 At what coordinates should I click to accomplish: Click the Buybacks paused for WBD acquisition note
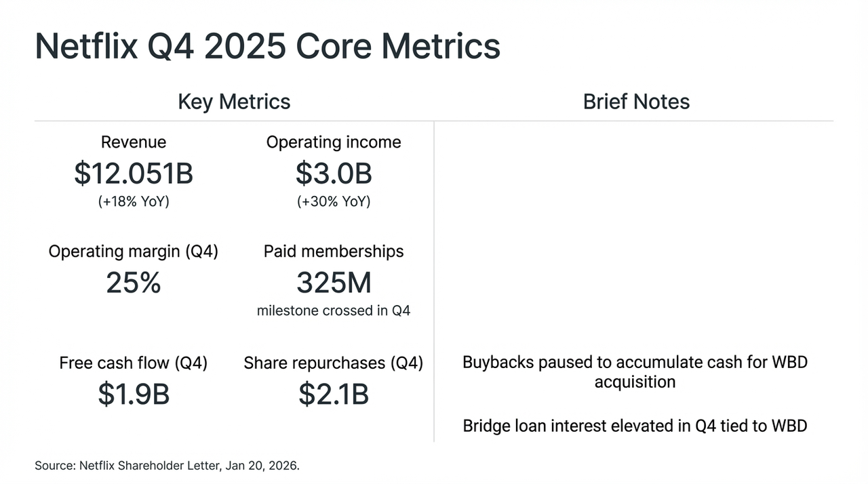tap(635, 371)
